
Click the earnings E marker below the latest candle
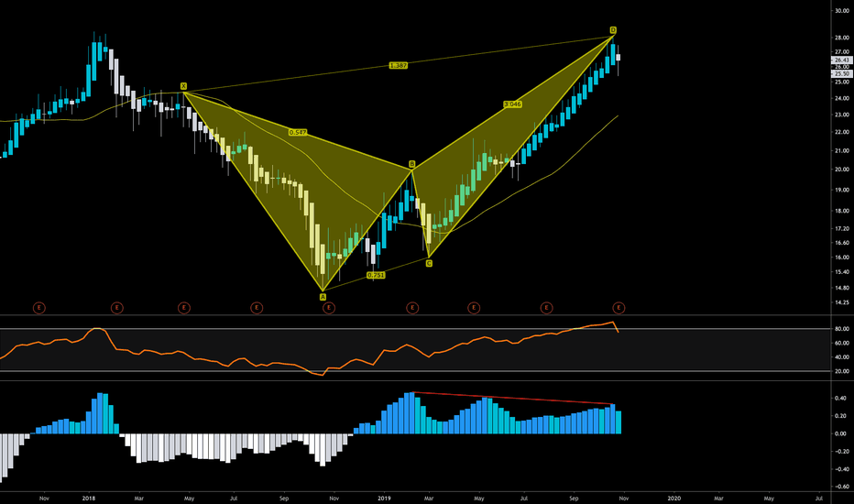coord(619,308)
